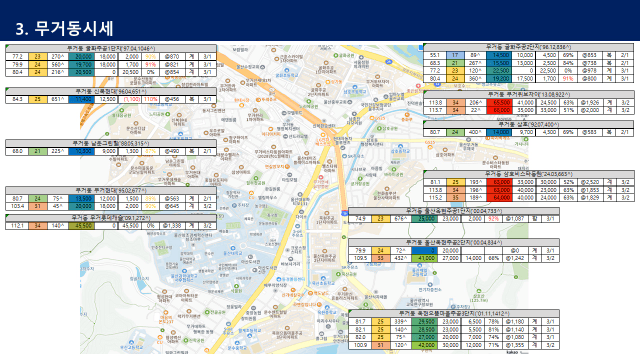Click the table header containing '24.03,663^'
This screenshot has height=360, width=640.
(x=529, y=174)
